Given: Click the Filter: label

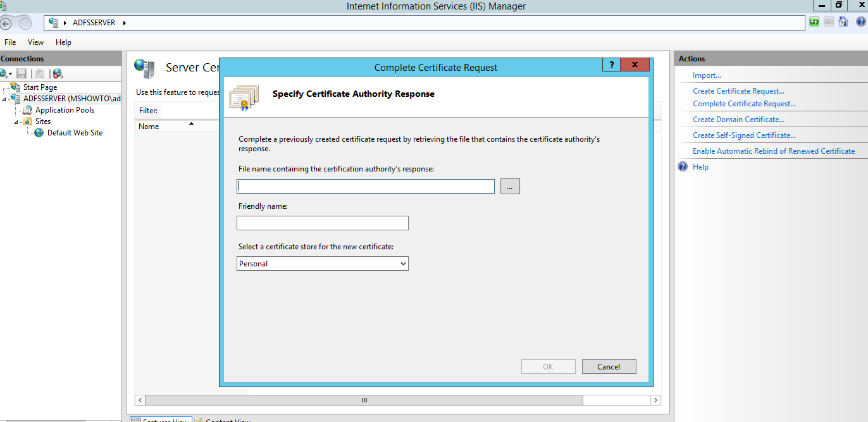Looking at the screenshot, I should click(x=148, y=111).
